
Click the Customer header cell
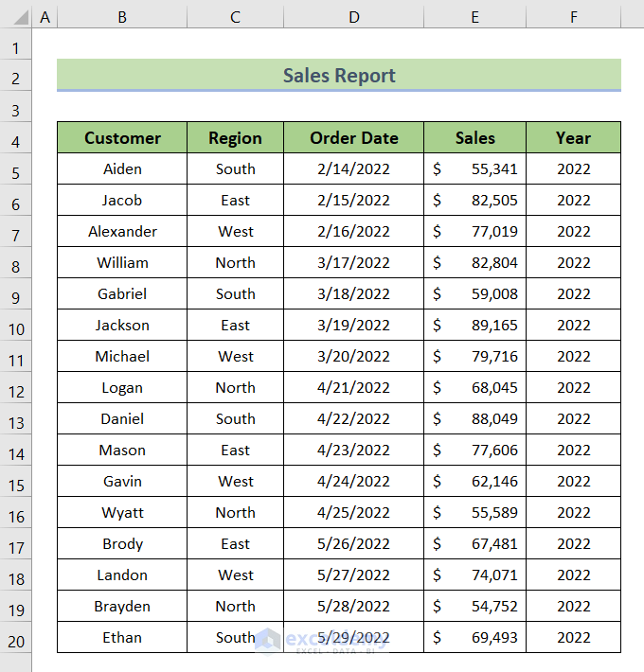point(122,138)
